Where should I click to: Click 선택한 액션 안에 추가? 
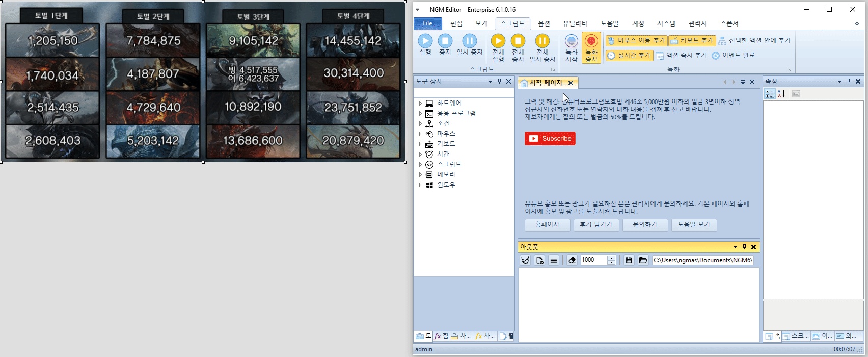754,40
